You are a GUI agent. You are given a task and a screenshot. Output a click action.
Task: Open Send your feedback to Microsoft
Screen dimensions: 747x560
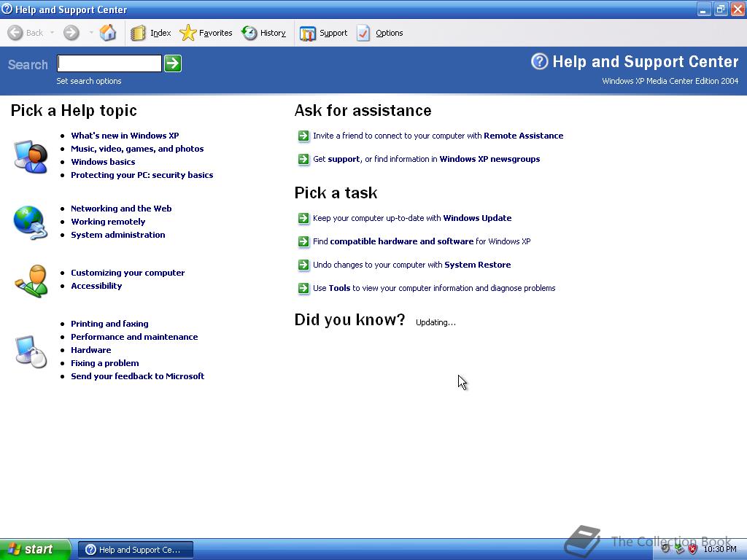[x=138, y=376]
